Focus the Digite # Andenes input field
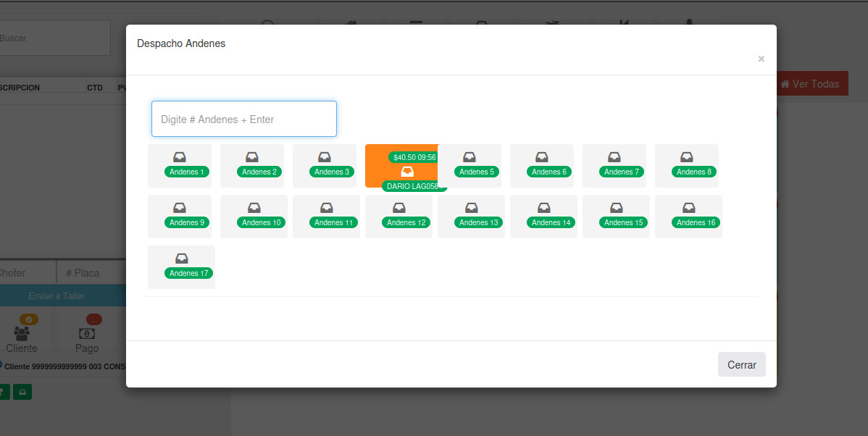This screenshot has width=868, height=436. point(243,119)
